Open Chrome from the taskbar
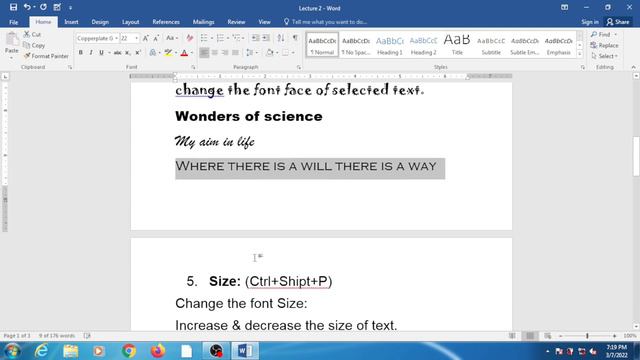This screenshot has width=640, height=360. pyautogui.click(x=129, y=351)
